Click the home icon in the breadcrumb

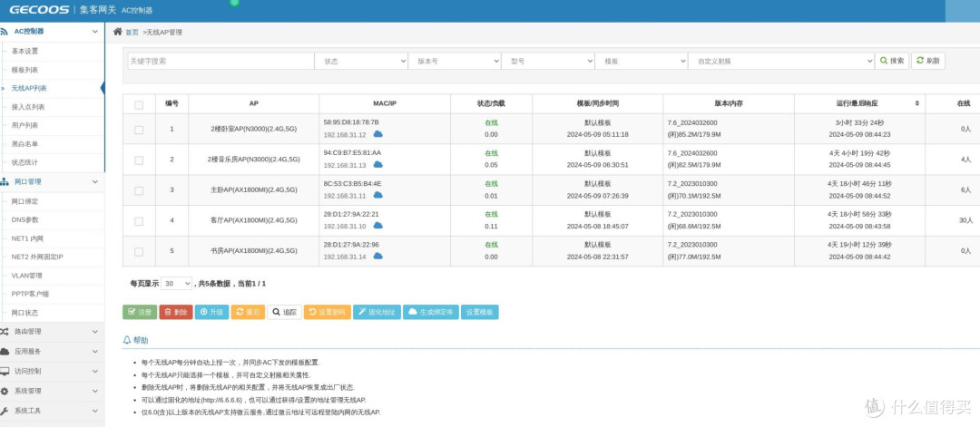point(117,32)
